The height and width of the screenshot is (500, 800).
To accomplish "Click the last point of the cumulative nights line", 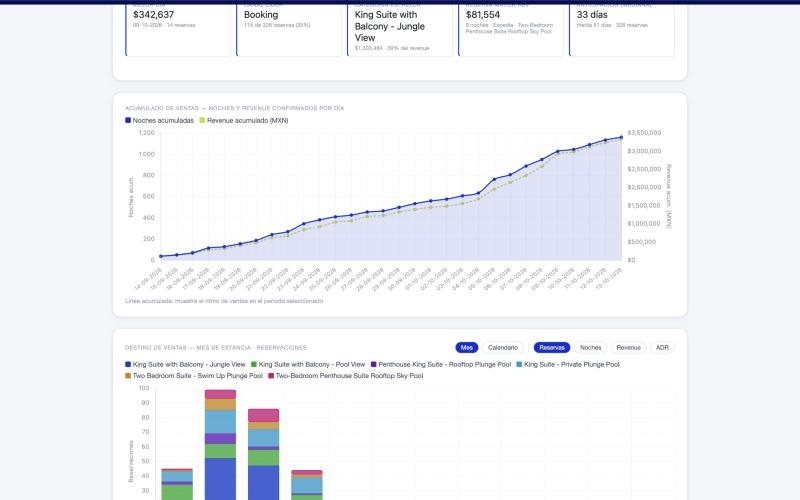I will 621,137.
